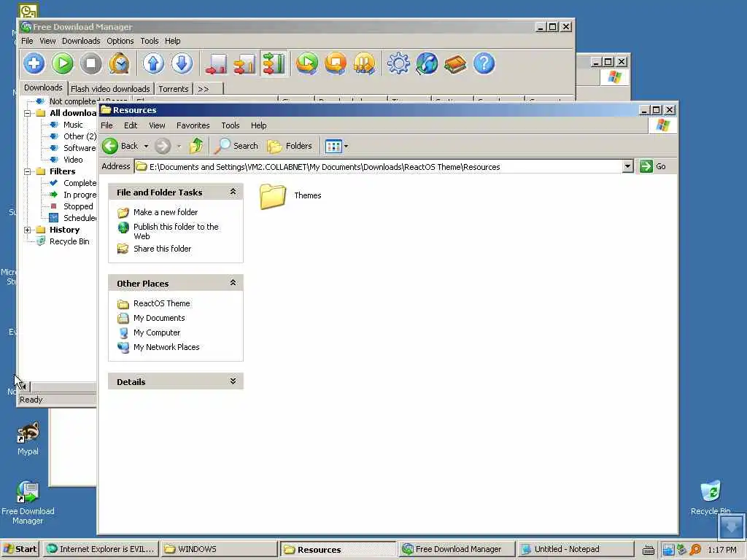Viewport: 747px width, 560px height.
Task: Open the Help menu in Free Download Manager
Action: coord(172,41)
